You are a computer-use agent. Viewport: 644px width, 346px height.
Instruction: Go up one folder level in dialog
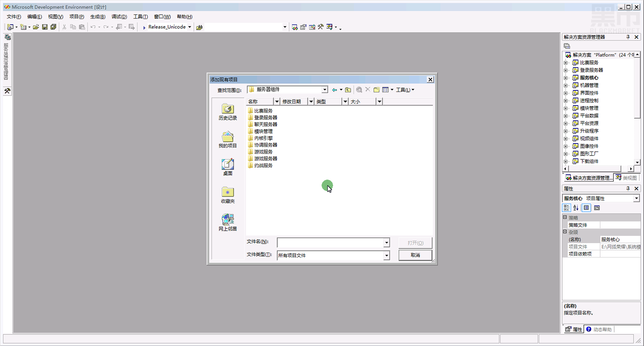pyautogui.click(x=348, y=90)
